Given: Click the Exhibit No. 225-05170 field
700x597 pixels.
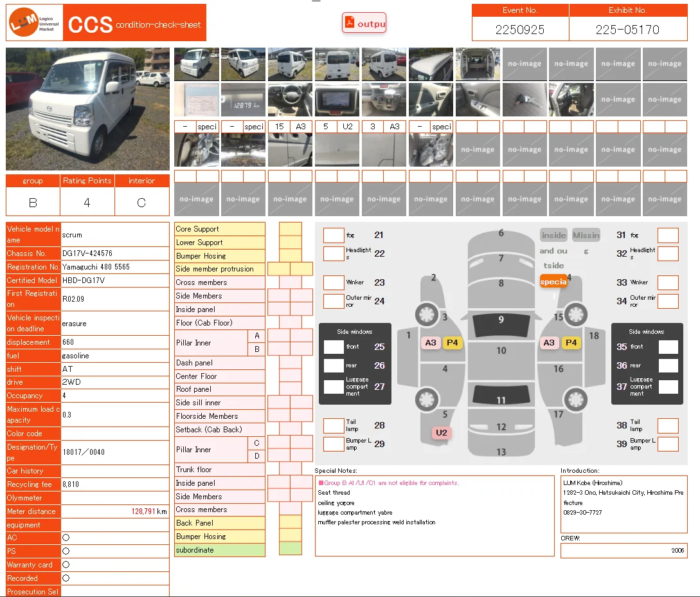Looking at the screenshot, I should pyautogui.click(x=627, y=30).
